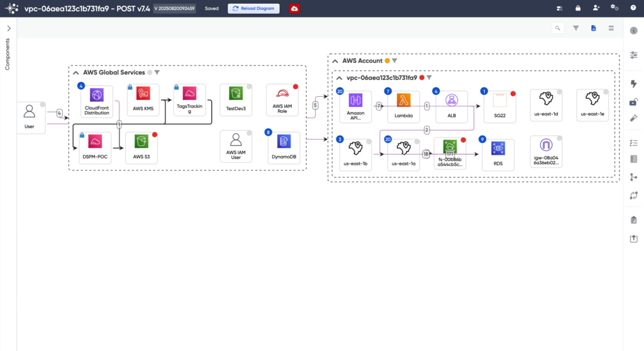Image resolution: width=644 pixels, height=351 pixels.
Task: Click the red status dot on vpc group header
Action: (422, 77)
